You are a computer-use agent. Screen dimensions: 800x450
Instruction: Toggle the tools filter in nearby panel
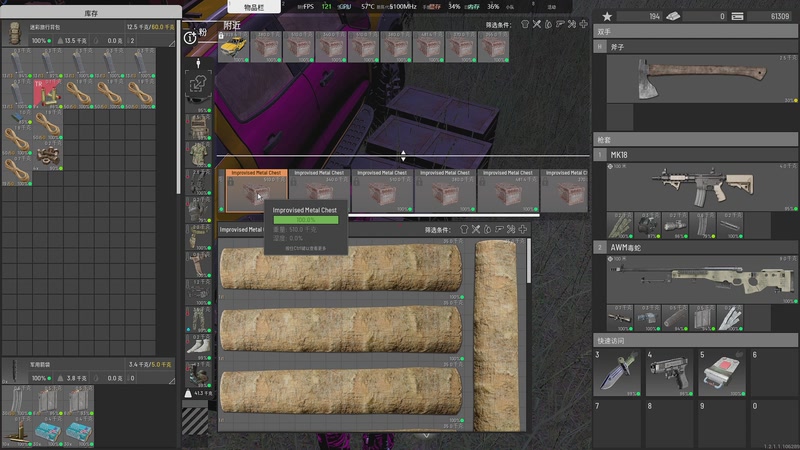(572, 24)
